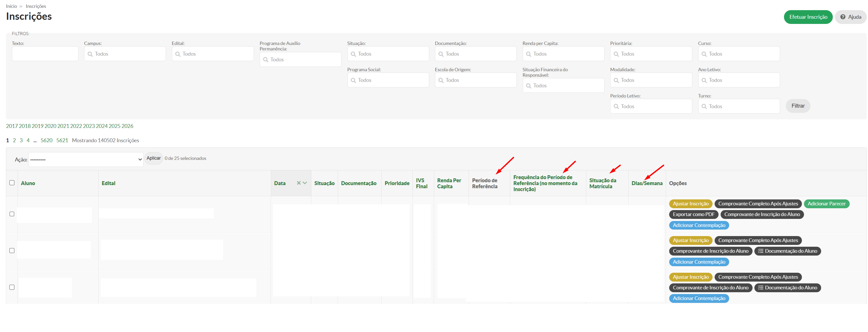This screenshot has height=332, width=868.
Task: Toggle sort direction chevron in Data column
Action: tap(305, 183)
